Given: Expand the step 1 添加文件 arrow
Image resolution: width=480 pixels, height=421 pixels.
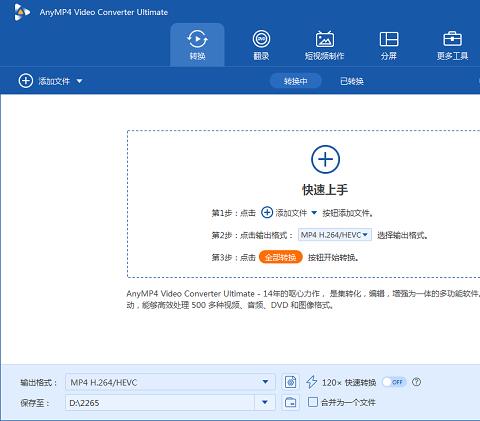Looking at the screenshot, I should (x=314, y=213).
